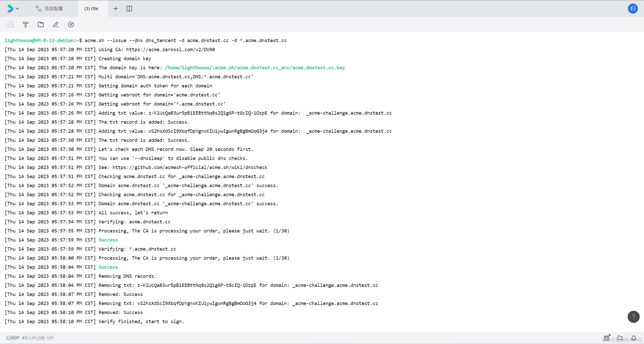644x344 pixels.
Task: Click the OrcaTerm logo icon
Action: tap(10, 9)
